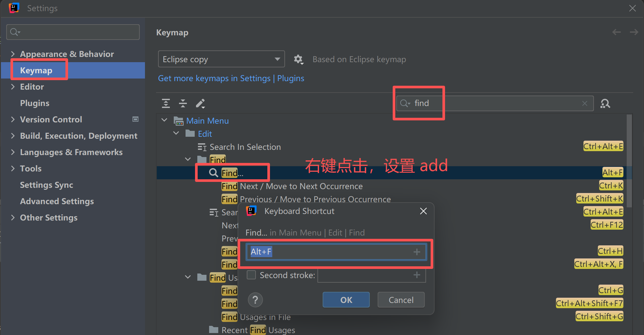Screen dimensions: 644x335
Task: Click the Ctrl+K shortcut label
Action: click(611, 186)
